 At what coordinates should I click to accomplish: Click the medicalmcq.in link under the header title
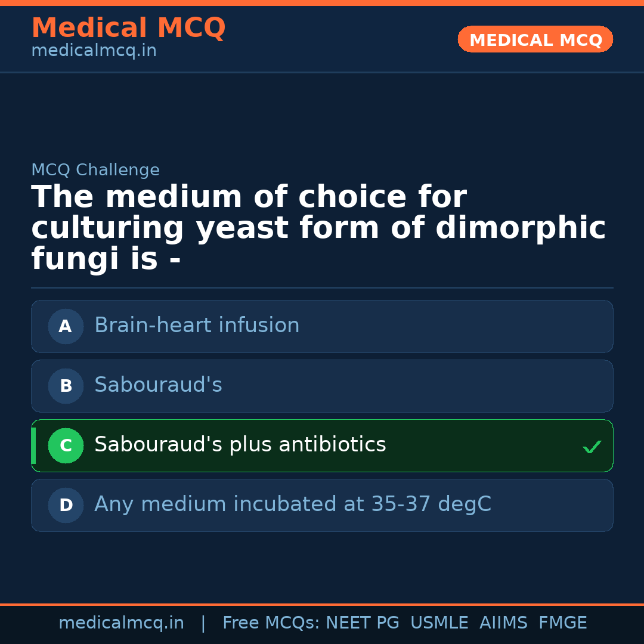coord(94,51)
